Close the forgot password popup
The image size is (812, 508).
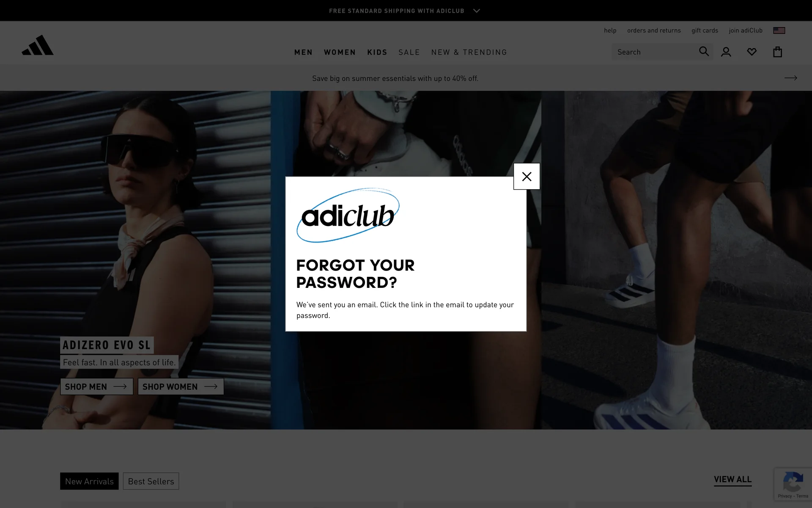tap(527, 177)
